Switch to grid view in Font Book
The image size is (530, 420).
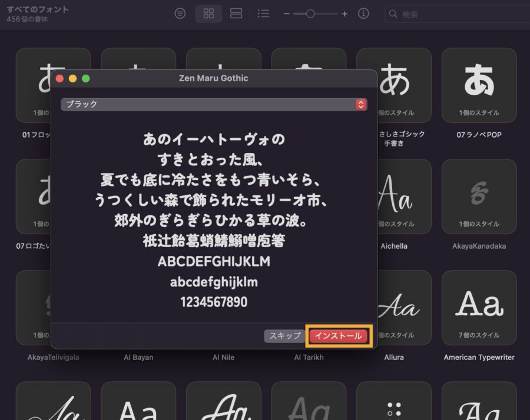click(x=208, y=14)
